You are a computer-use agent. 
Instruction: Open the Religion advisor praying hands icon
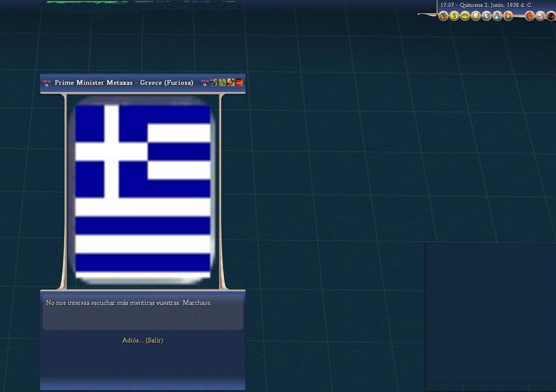508,16
